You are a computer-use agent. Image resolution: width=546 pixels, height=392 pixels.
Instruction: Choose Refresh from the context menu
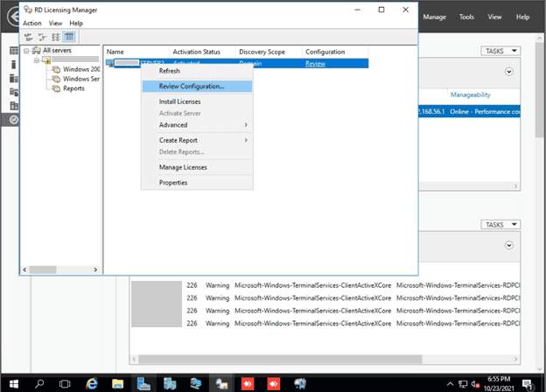(197, 71)
